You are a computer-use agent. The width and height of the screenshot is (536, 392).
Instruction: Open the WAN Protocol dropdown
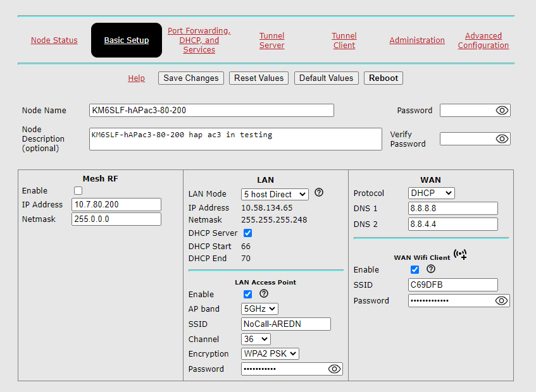[431, 193]
